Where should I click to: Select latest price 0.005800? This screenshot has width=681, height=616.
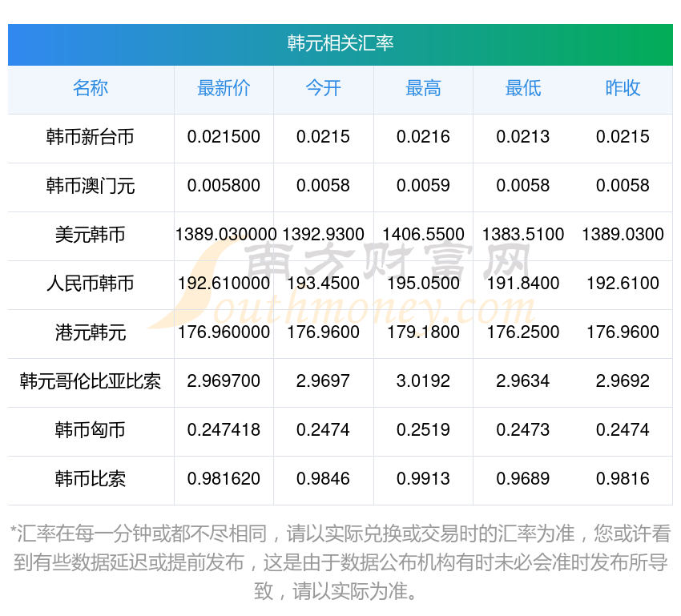(224, 186)
